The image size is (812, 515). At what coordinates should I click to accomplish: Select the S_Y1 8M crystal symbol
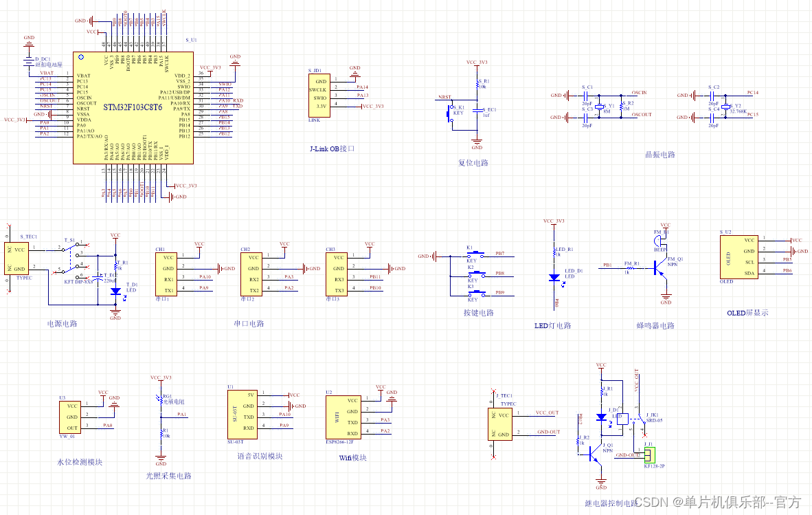click(x=599, y=107)
